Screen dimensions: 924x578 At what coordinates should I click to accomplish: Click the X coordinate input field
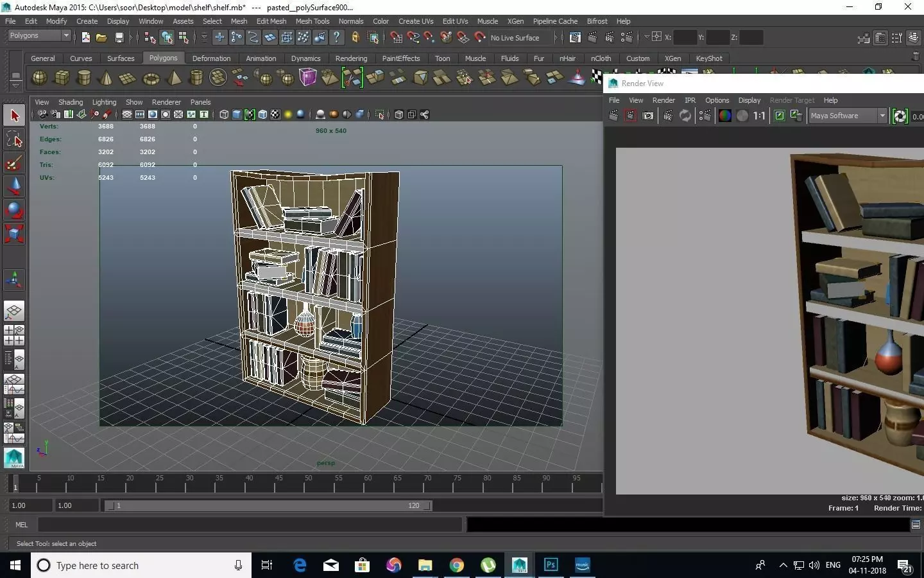(685, 37)
